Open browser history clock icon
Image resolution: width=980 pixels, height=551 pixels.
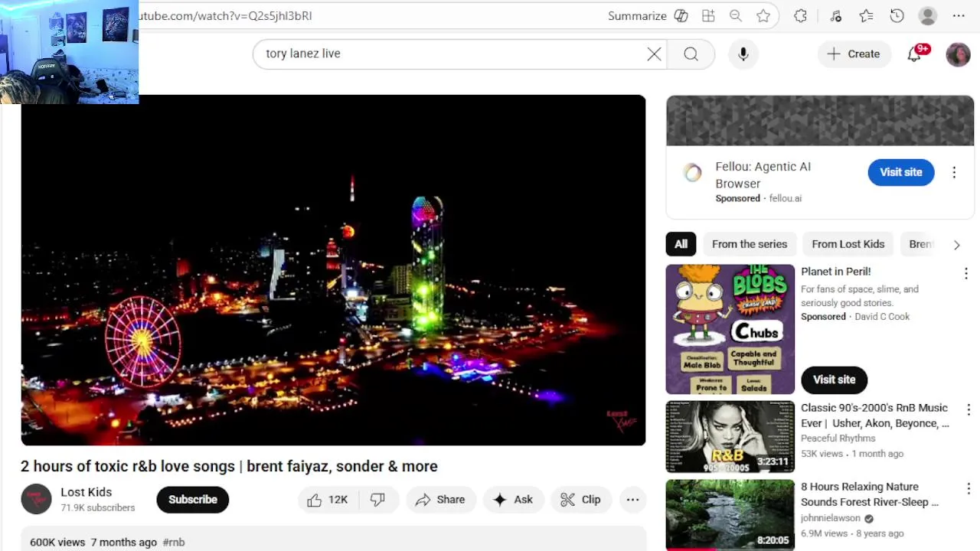(x=897, y=15)
